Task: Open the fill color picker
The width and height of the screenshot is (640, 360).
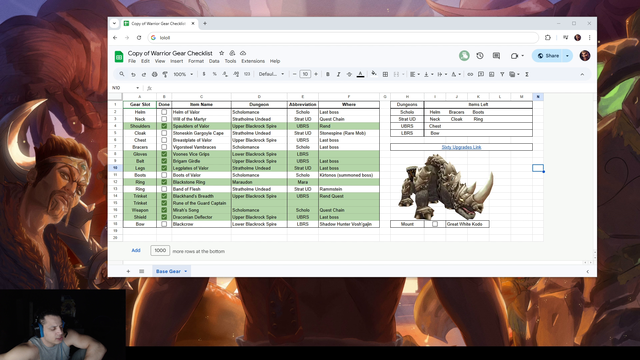Action: point(374,74)
